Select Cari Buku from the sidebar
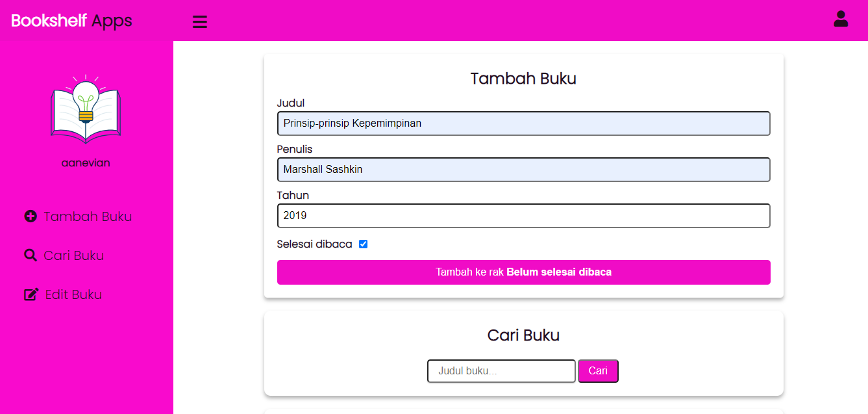Screen dimensions: 868x414 (73, 255)
